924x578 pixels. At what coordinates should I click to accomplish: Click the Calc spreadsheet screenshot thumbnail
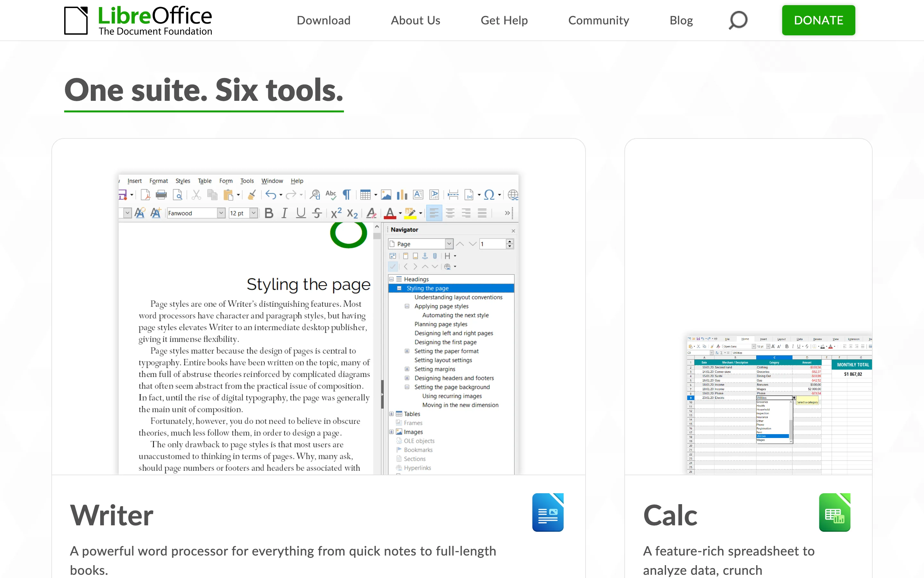click(779, 405)
